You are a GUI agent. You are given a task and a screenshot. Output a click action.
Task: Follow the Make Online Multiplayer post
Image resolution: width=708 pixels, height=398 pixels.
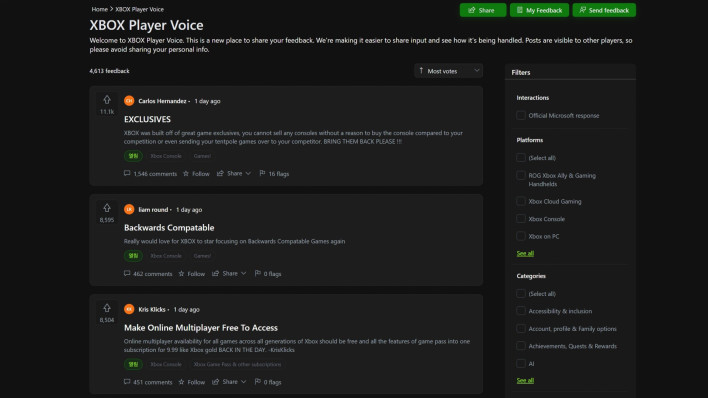pyautogui.click(x=191, y=382)
